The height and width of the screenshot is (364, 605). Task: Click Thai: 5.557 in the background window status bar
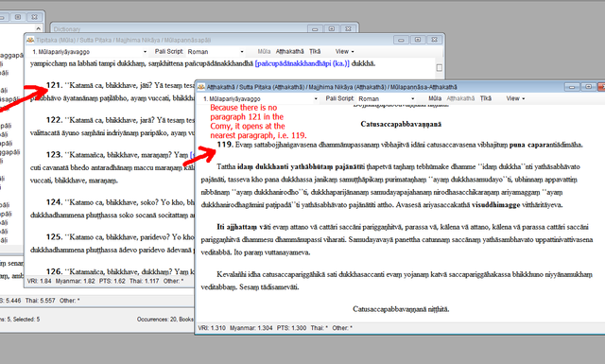(40, 301)
